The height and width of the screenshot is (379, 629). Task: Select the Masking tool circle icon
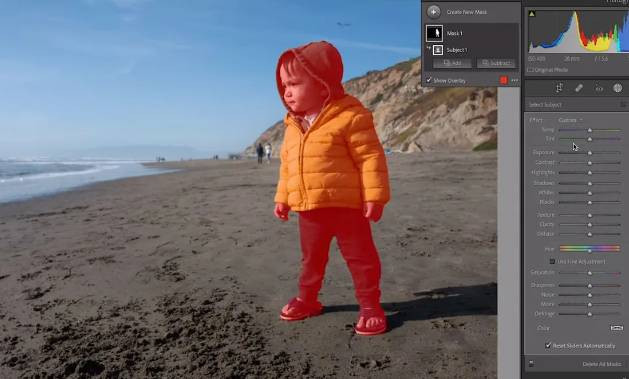click(617, 88)
